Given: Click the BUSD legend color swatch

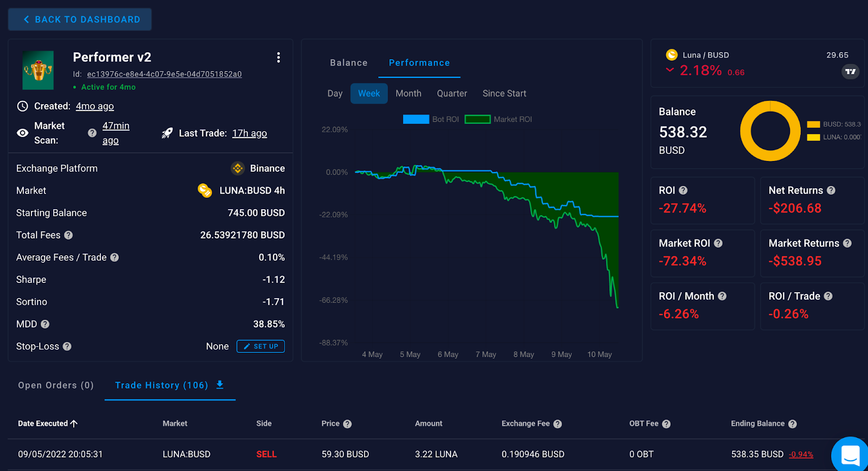Looking at the screenshot, I should [813, 124].
